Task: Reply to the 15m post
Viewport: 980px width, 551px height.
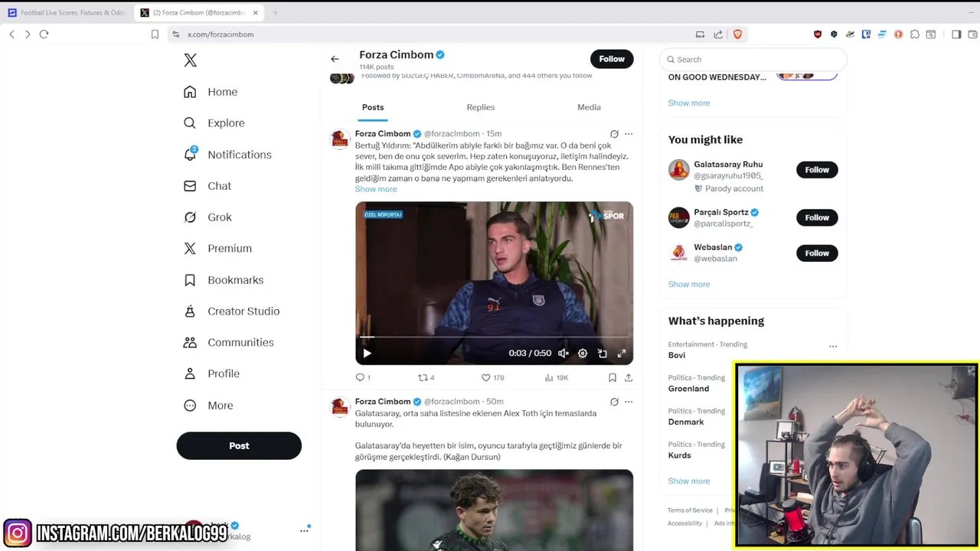Action: click(363, 377)
